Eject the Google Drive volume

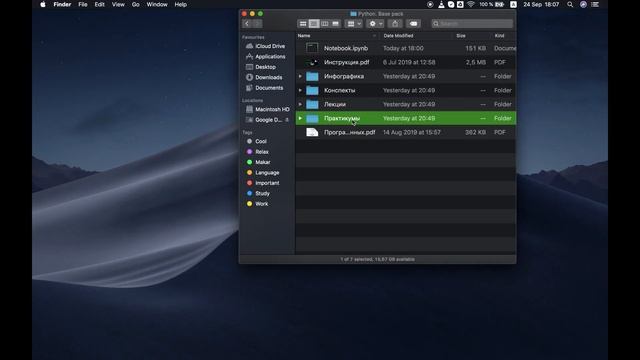[287, 120]
